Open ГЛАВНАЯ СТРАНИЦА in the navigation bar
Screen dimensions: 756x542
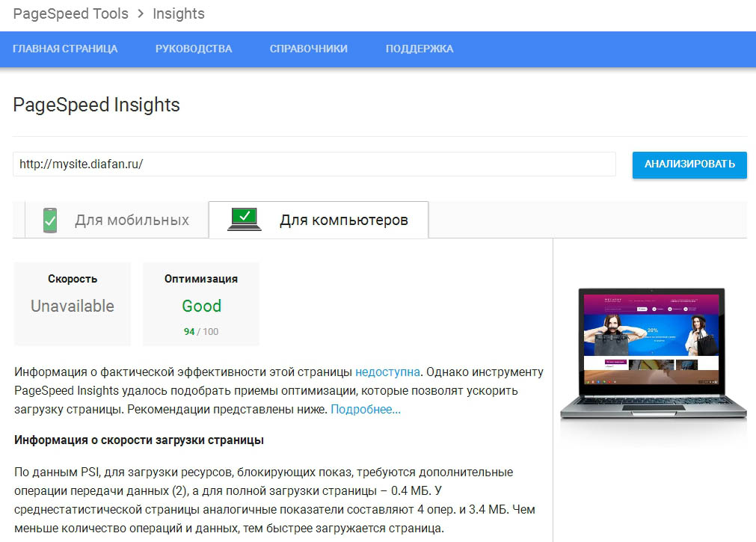65,49
